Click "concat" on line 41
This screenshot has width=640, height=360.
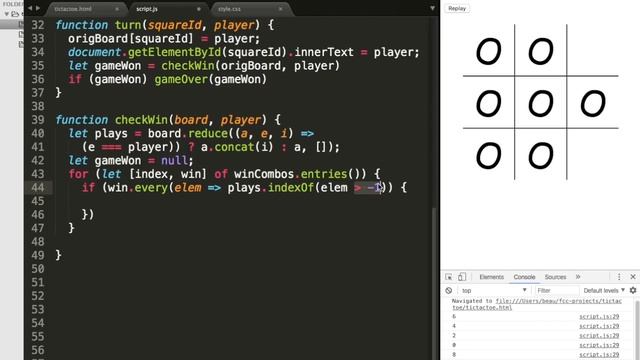[234, 147]
